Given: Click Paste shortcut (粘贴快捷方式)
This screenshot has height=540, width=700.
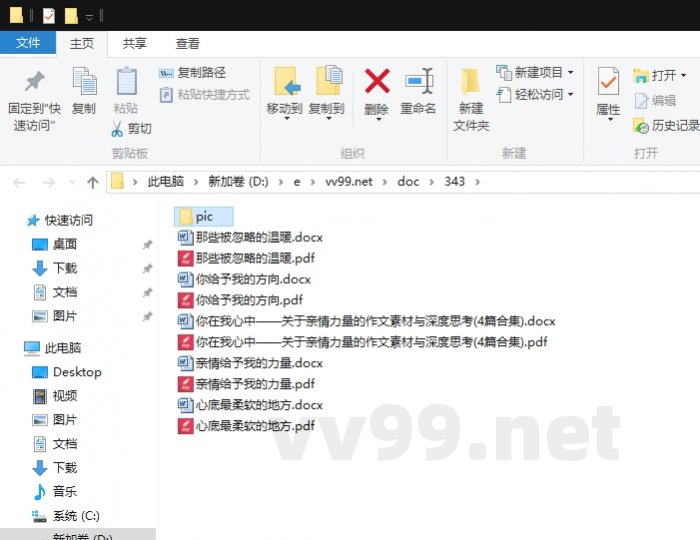Looking at the screenshot, I should point(204,95).
